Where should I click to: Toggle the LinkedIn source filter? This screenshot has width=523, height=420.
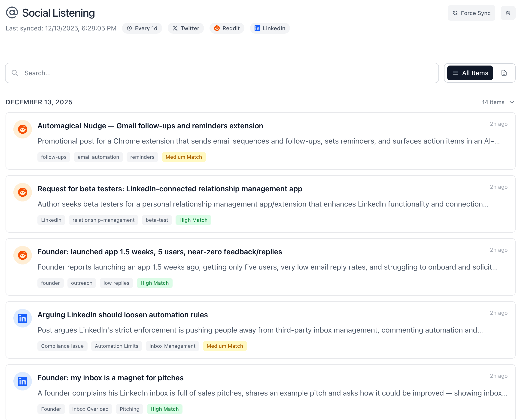click(270, 28)
